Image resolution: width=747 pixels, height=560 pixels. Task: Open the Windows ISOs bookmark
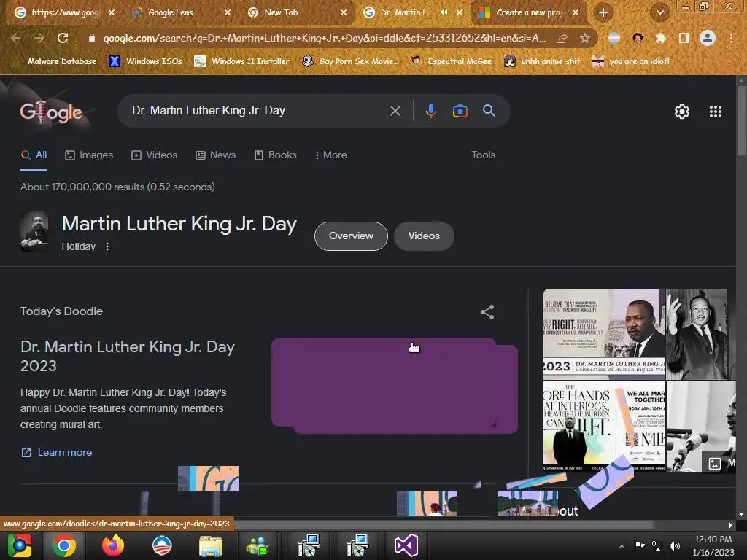pos(146,61)
